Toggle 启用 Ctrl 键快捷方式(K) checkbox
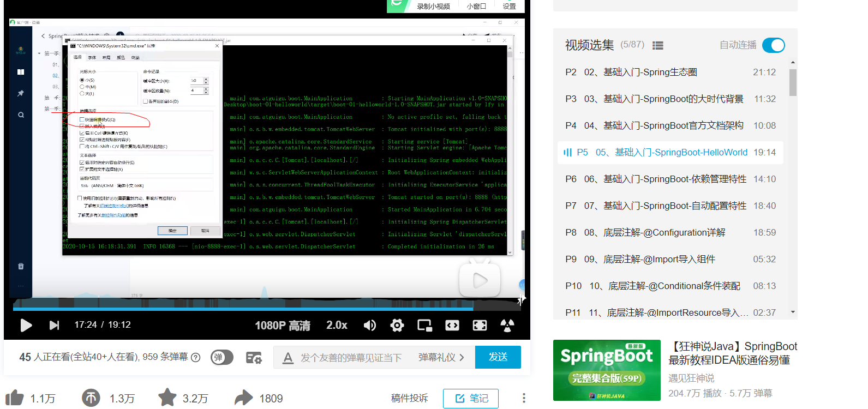Viewport: 868px width, 409px height. (82, 133)
